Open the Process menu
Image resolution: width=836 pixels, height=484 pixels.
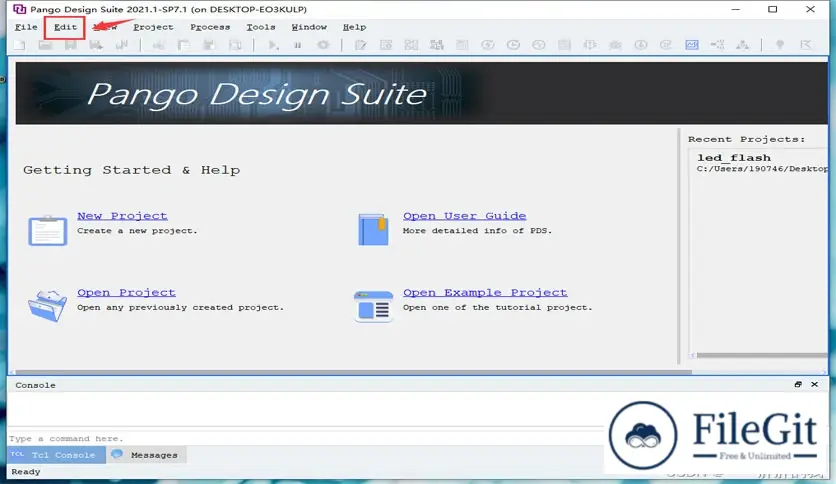point(210,27)
